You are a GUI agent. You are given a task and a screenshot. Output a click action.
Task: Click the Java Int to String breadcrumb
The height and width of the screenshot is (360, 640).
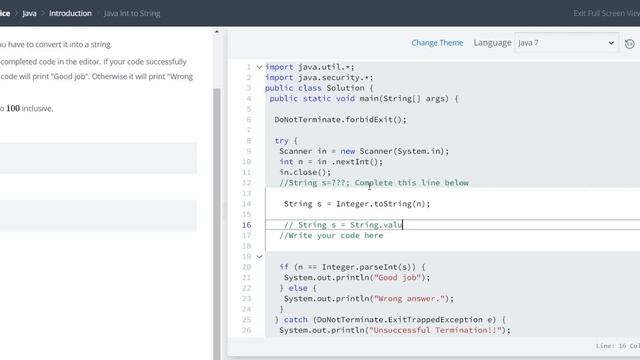click(x=132, y=13)
